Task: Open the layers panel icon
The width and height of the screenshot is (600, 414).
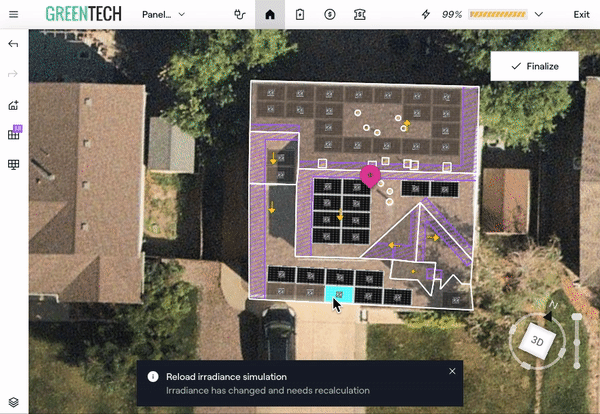Action: (13, 401)
